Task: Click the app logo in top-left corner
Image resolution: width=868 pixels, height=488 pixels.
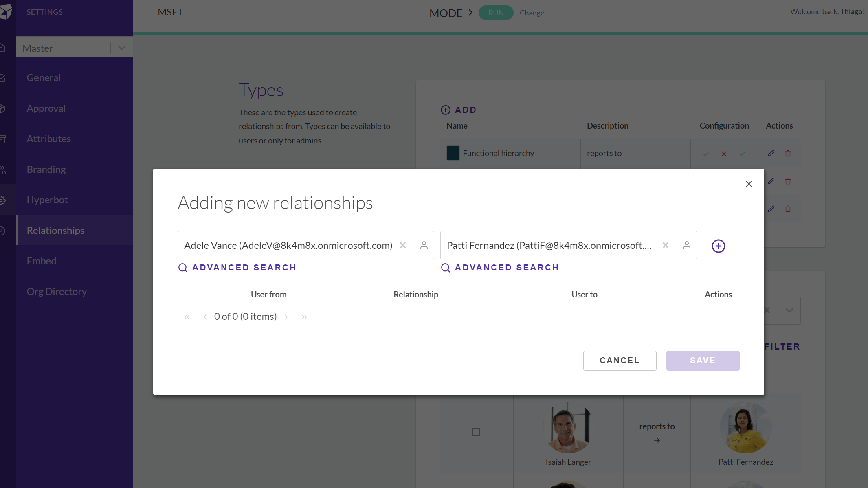Action: point(6,12)
